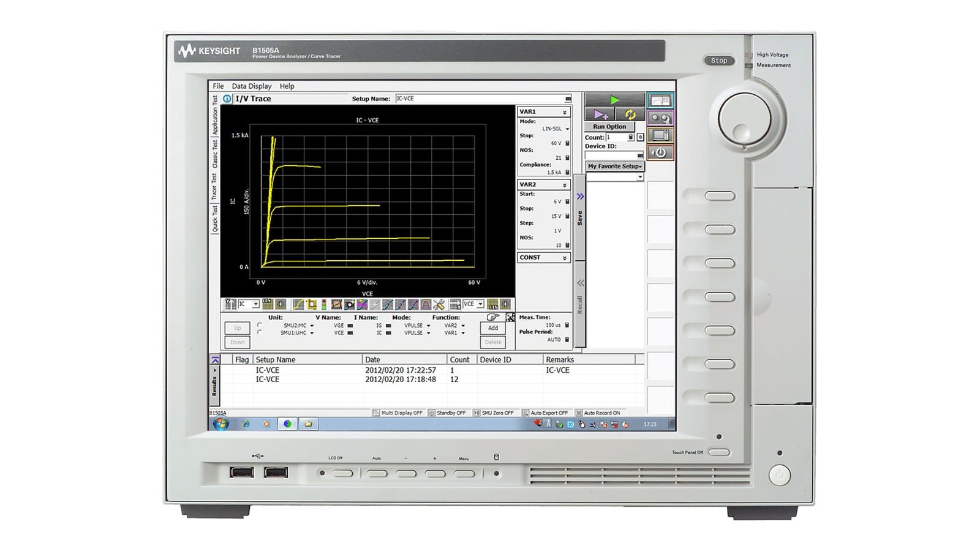Open the configuration knobs and wrench icon
The width and height of the screenshot is (980, 551).
coord(660,118)
